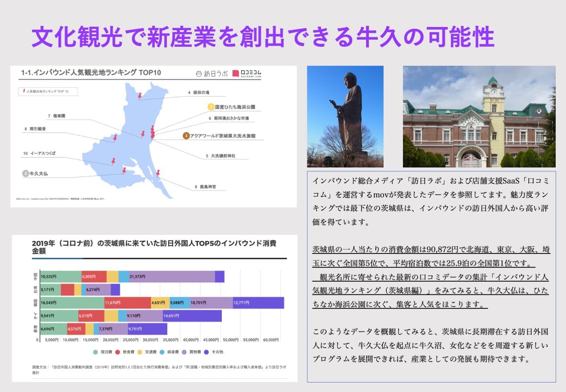This screenshot has height=392, width=566.
Task: Click the 16,043円 green bar segment
Action: coord(72,303)
